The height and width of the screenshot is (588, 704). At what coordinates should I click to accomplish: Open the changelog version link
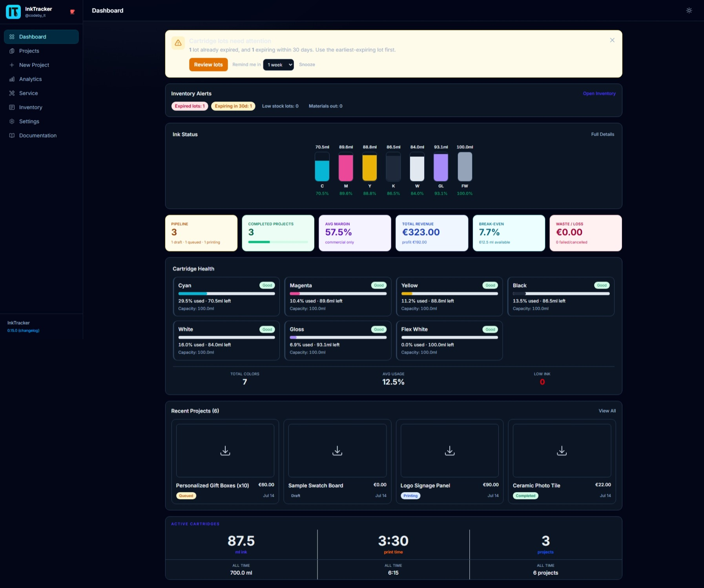[x=23, y=331]
